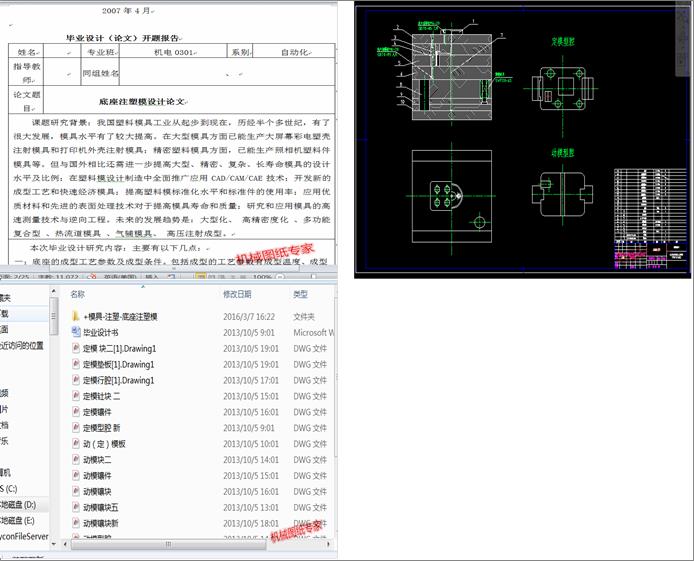This screenshot has height=561, width=694.
Task: Sort the file list by 名称 column
Action: point(77,294)
